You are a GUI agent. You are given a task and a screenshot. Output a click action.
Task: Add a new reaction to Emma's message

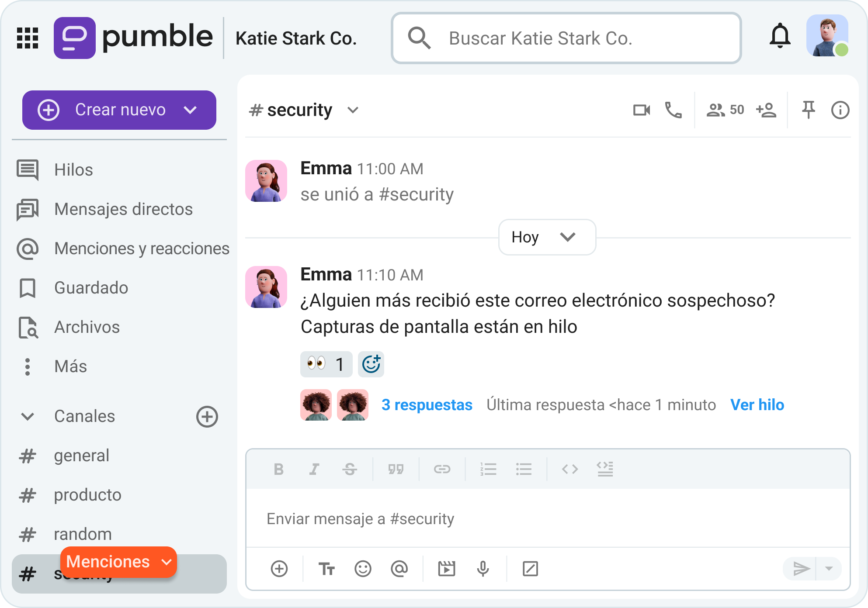point(371,364)
